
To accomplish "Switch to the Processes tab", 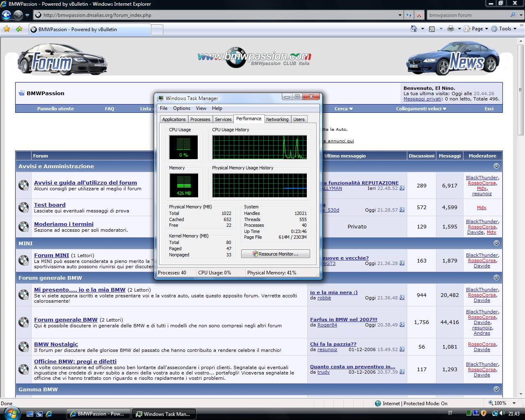I will pos(200,119).
